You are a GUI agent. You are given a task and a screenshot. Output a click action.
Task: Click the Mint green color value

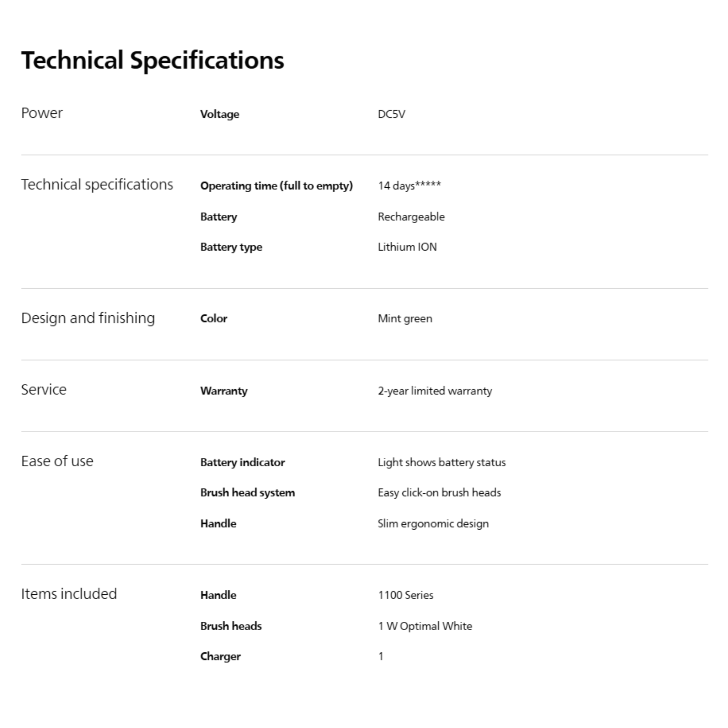pos(405,319)
